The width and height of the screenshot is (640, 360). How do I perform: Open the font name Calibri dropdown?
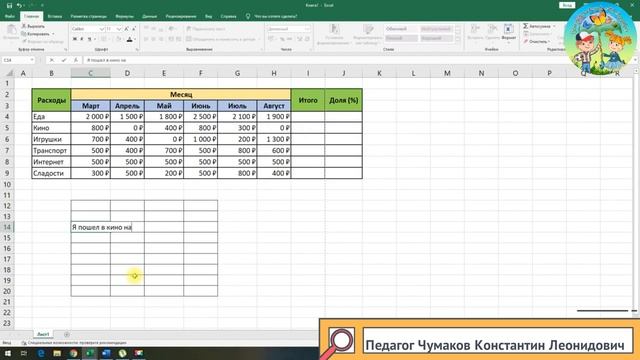(x=102, y=29)
